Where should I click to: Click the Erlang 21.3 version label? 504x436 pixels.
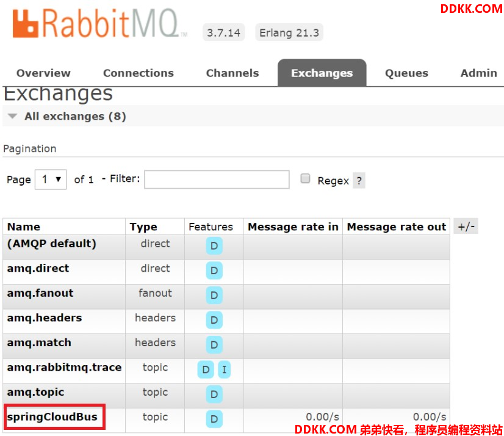289,32
